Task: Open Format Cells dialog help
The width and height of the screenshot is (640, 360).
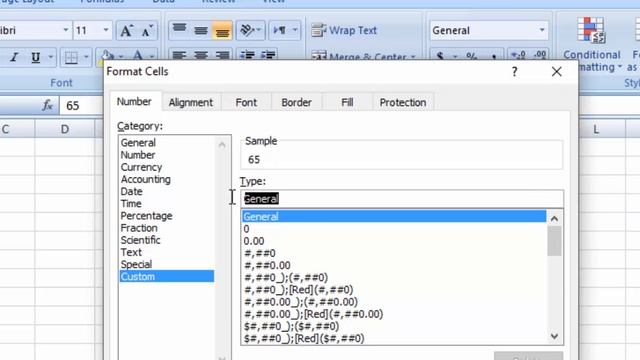Action: [x=514, y=72]
